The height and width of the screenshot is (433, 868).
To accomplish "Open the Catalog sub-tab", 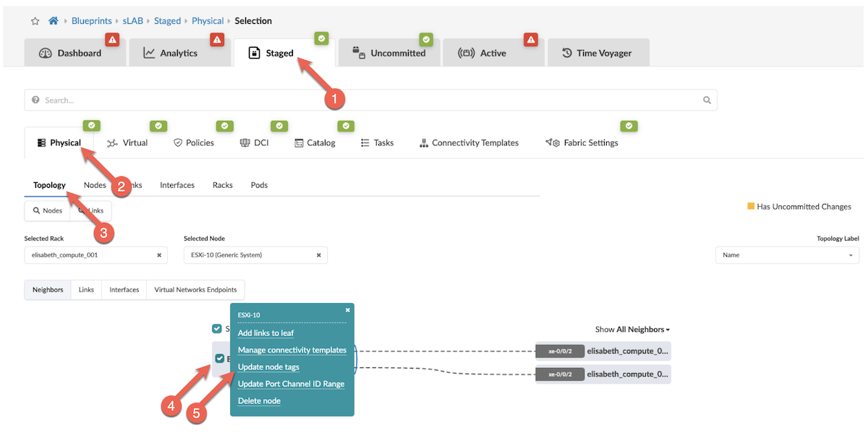I will 315,142.
